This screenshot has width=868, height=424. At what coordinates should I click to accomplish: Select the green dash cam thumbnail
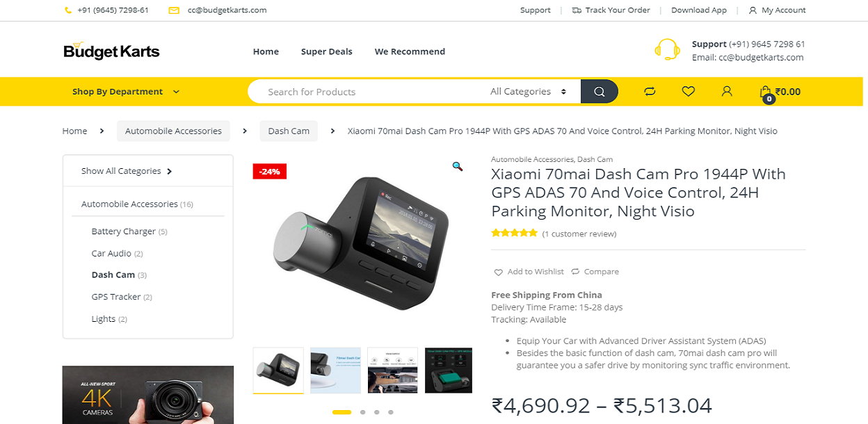click(448, 370)
